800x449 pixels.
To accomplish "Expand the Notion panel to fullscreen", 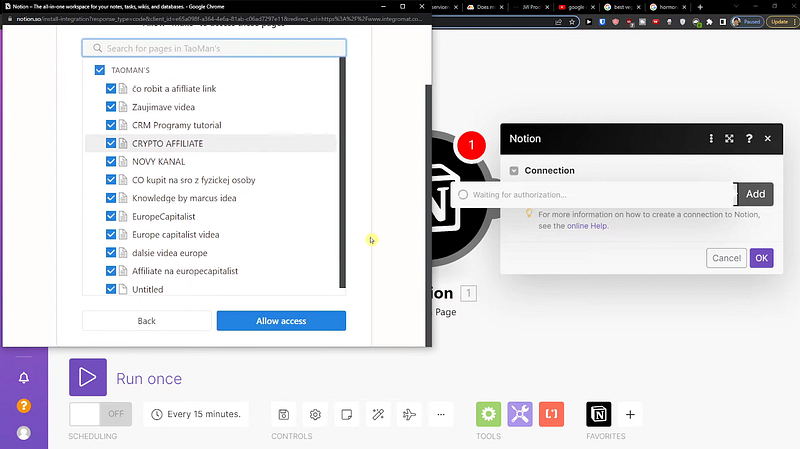I will [730, 138].
